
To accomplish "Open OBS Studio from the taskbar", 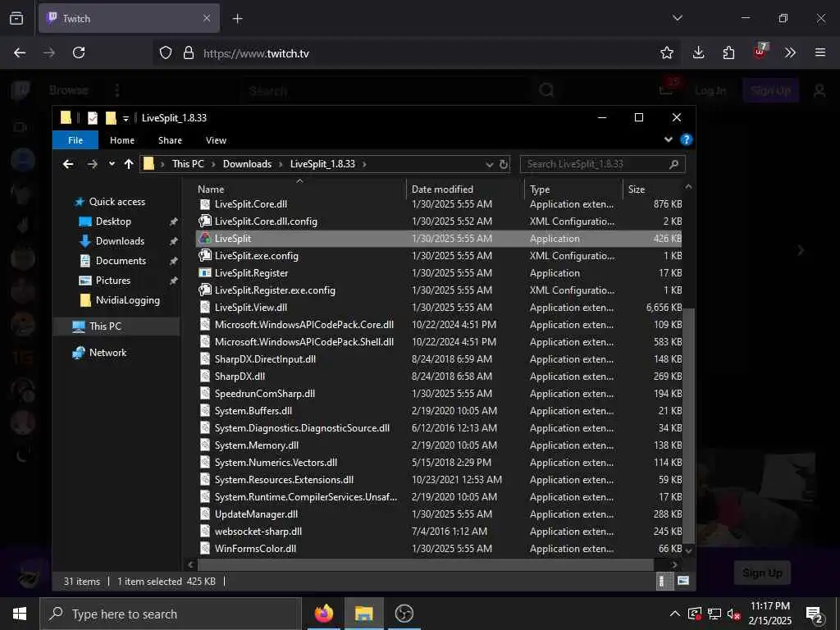I will pos(404,614).
